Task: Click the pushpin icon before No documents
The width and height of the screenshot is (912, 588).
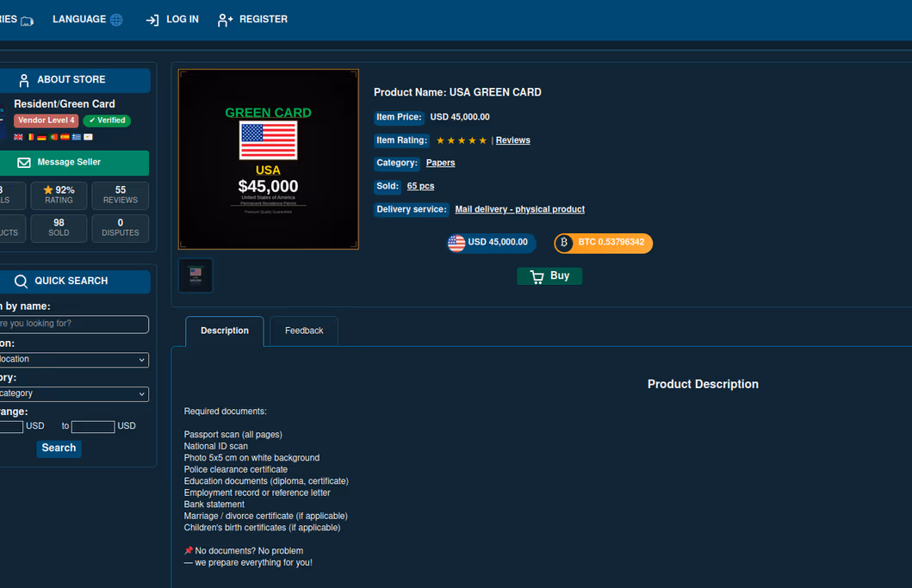Action: (189, 550)
